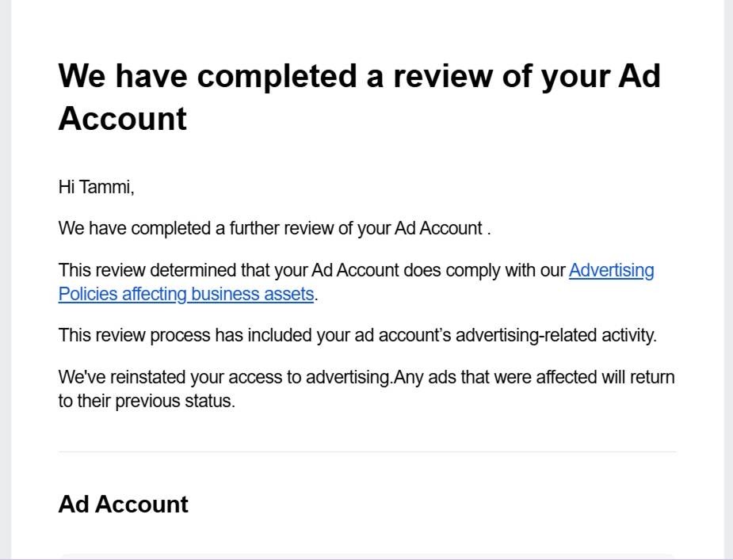Click the underlined word "Advertising" in the link
Image resolution: width=733 pixels, height=560 pixels.
click(x=611, y=271)
